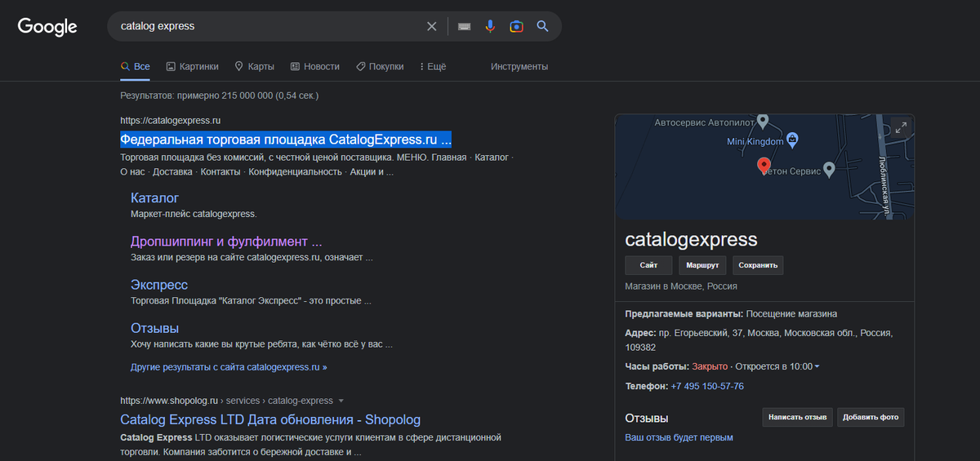
Task: Expand the map with arrows icon
Action: [x=901, y=127]
